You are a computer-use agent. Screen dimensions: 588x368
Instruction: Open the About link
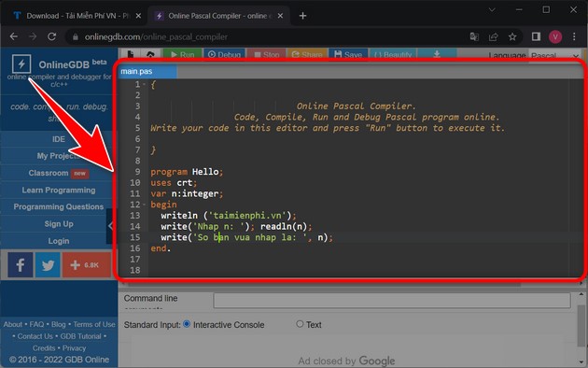click(x=13, y=324)
